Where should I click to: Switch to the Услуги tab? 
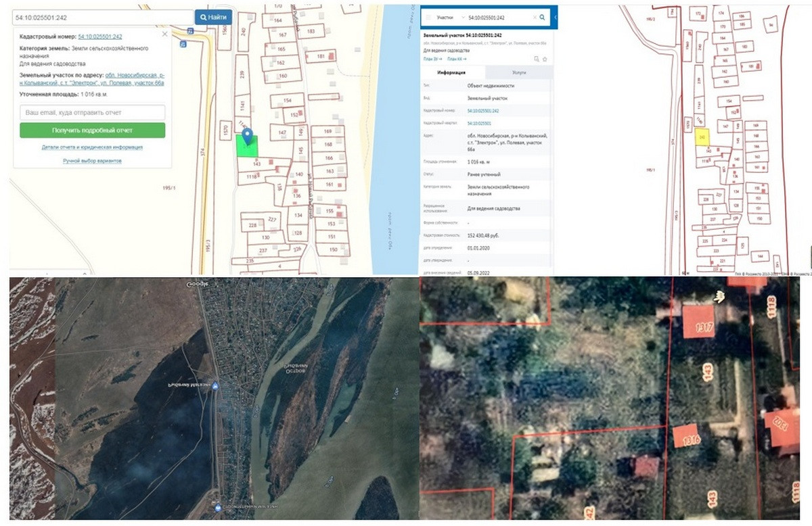[x=519, y=72]
